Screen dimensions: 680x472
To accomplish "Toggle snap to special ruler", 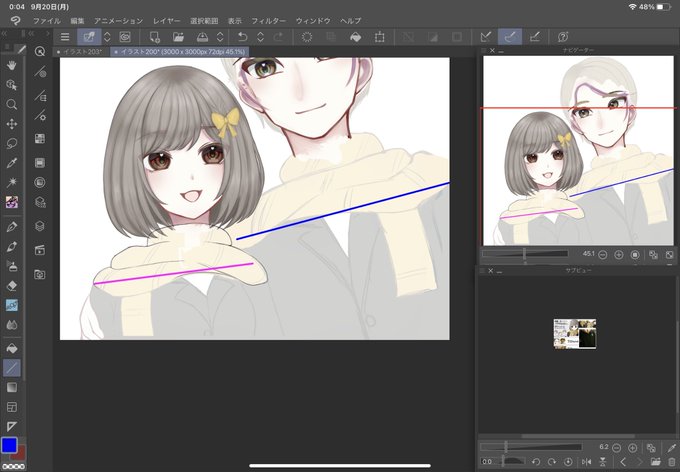I will point(510,37).
